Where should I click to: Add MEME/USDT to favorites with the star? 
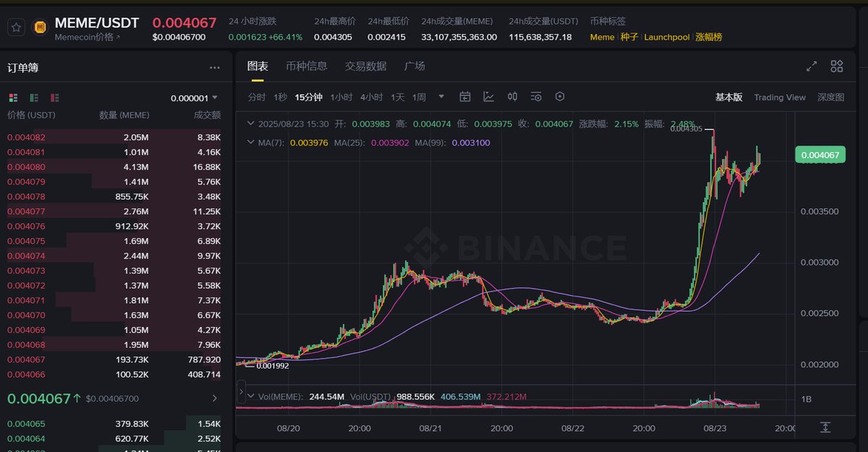coord(17,27)
